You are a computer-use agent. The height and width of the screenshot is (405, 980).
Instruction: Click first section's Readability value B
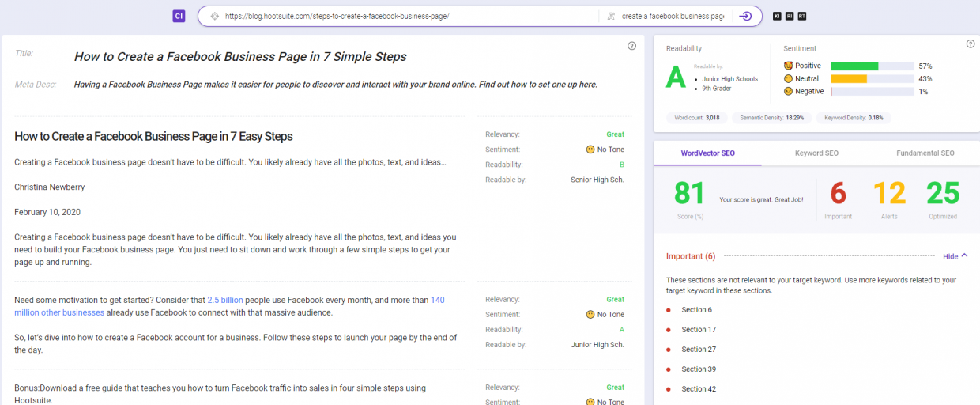pyautogui.click(x=622, y=165)
